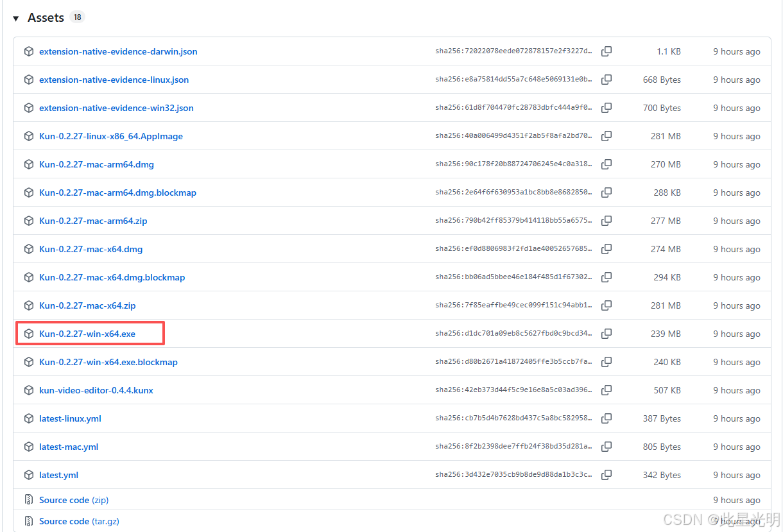The height and width of the screenshot is (532, 783).
Task: Copy SHA256 of latest-mac.yml
Action: point(607,447)
